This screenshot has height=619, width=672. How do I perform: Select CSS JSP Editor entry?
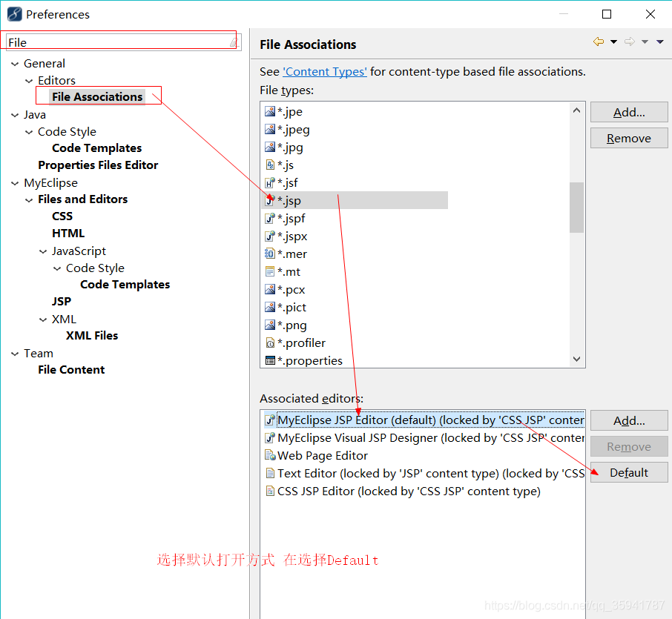[x=409, y=491]
